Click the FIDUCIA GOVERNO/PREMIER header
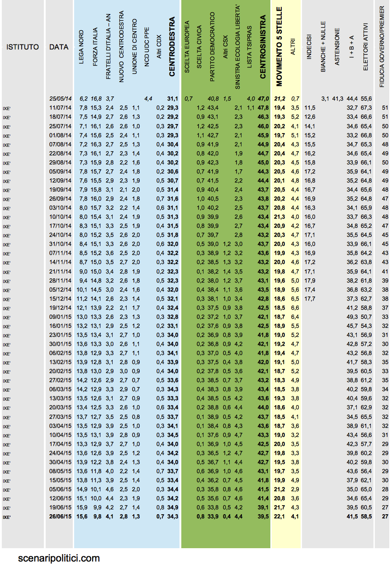The image size is (392, 569). 382,47
